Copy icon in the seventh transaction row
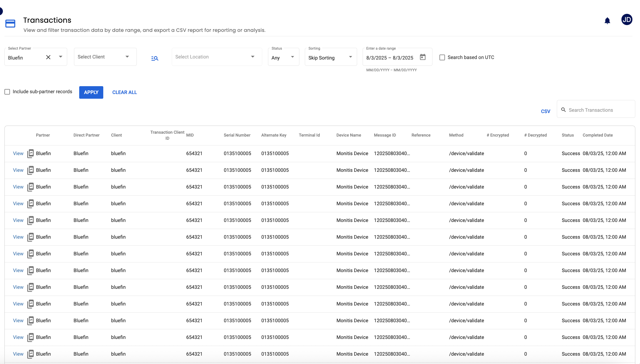This screenshot has width=640, height=364. (31, 254)
